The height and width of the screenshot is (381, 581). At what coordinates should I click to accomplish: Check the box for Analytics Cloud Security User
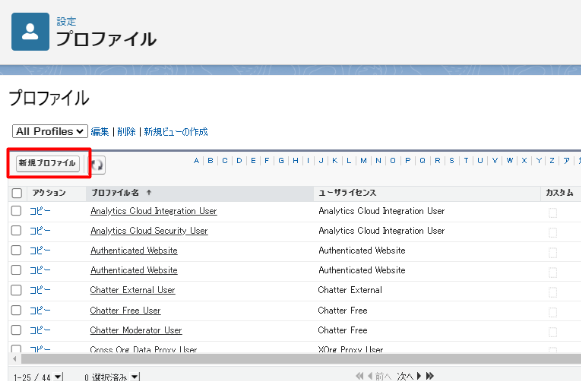(x=16, y=231)
